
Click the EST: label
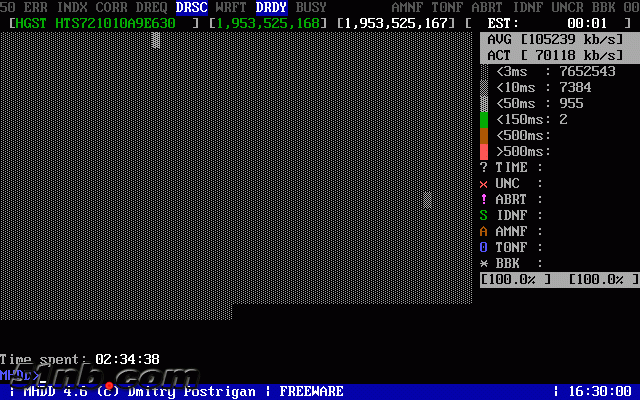pos(503,23)
